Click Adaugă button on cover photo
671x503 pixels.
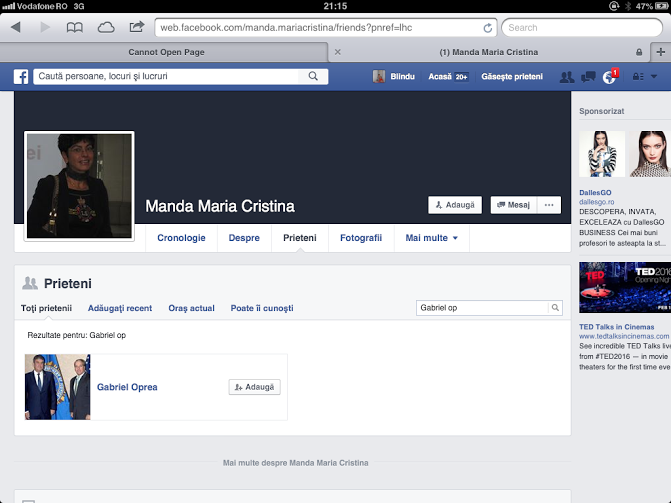455,205
